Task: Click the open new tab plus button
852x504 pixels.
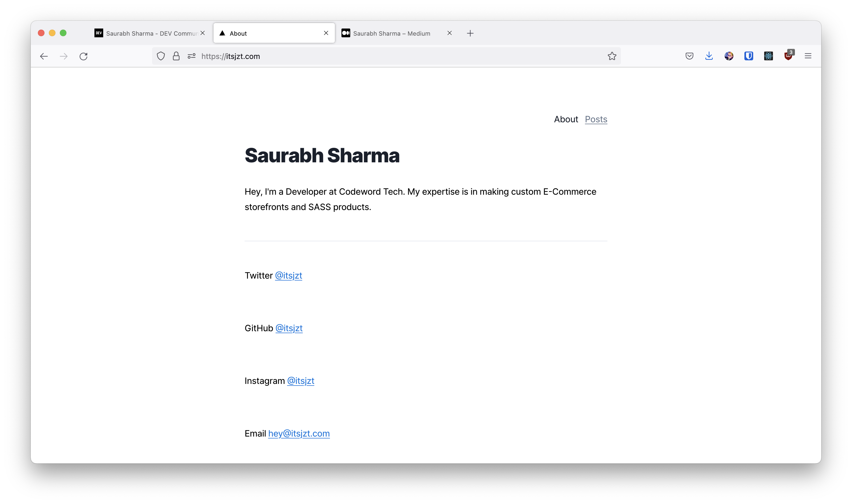Action: pyautogui.click(x=471, y=33)
